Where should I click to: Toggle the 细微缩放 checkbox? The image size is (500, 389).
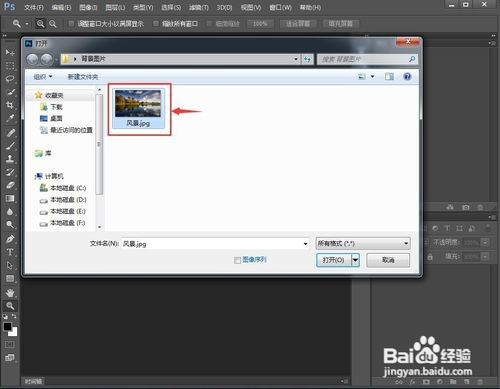pos(209,23)
